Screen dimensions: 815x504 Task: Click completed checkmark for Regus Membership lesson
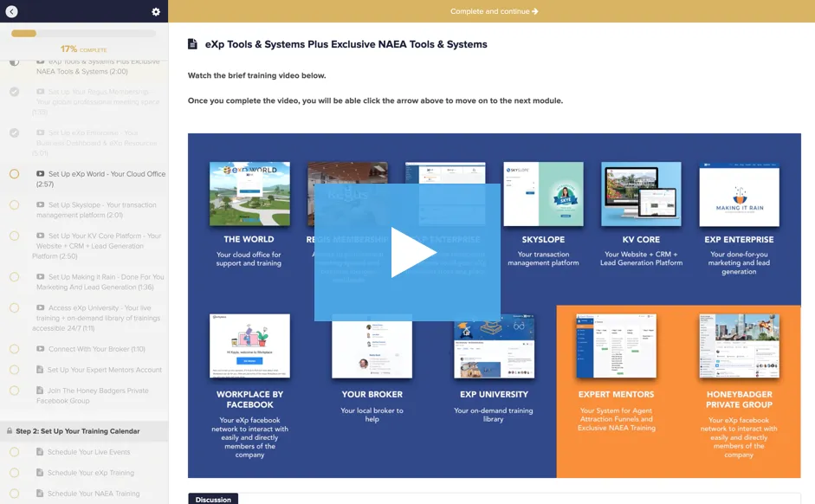click(x=15, y=92)
